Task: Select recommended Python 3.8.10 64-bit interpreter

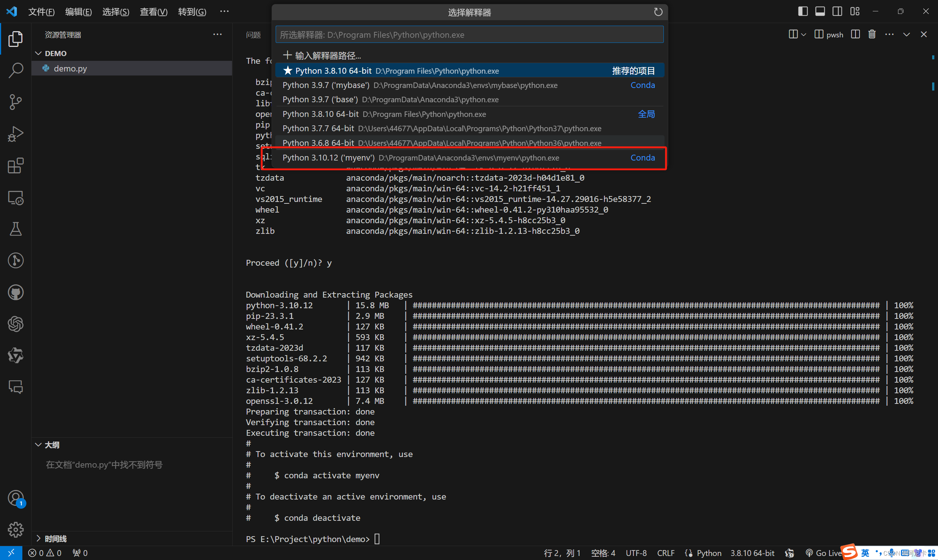Action: tap(470, 71)
